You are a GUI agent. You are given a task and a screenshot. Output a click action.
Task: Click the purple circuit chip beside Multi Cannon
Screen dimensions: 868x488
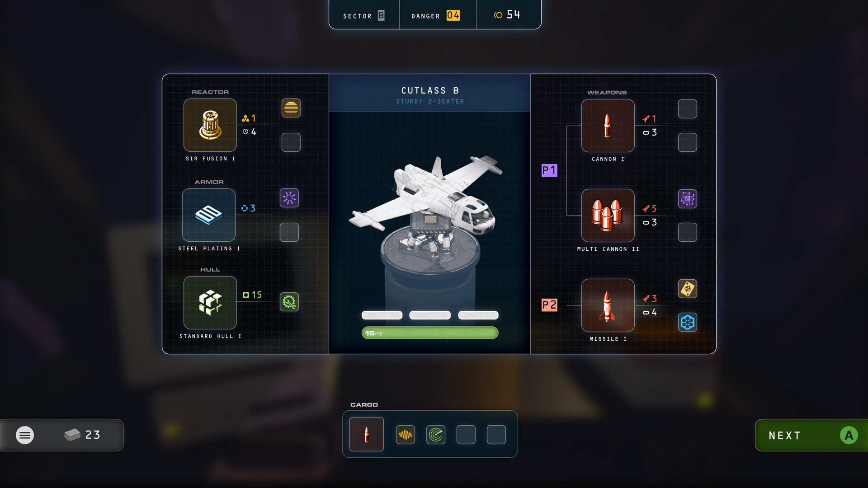coord(688,199)
